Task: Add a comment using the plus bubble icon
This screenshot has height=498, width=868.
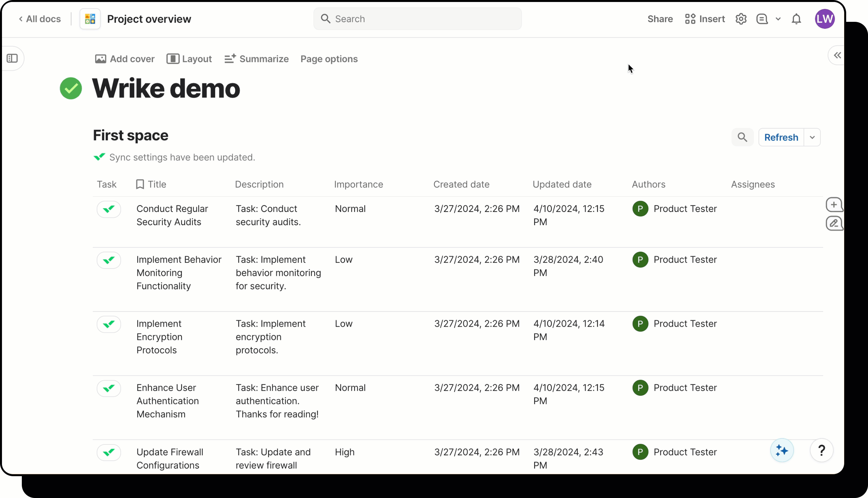Action: (x=834, y=205)
